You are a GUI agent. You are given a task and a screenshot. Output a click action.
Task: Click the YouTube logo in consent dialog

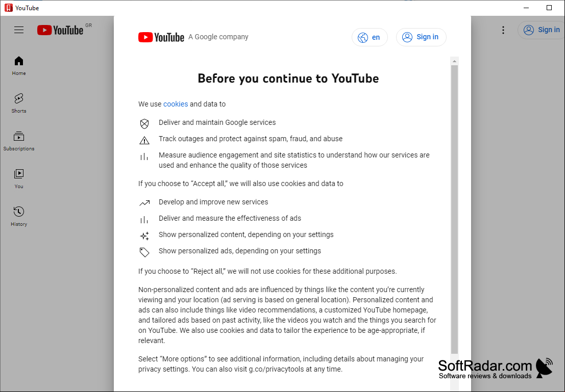click(x=161, y=37)
